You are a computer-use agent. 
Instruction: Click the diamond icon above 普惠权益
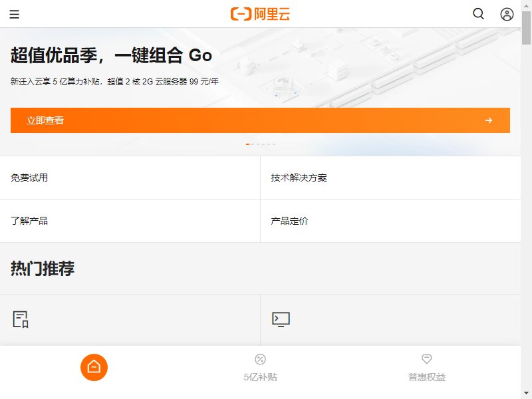pos(427,358)
